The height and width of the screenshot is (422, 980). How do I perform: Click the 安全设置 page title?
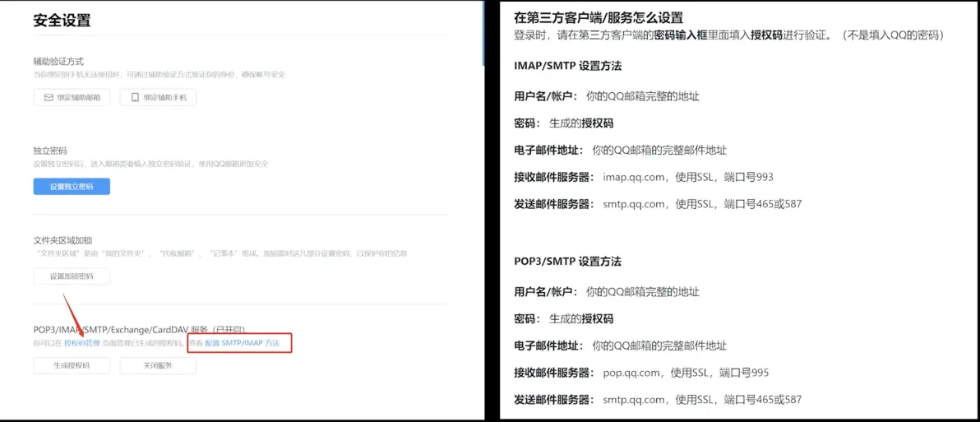62,21
